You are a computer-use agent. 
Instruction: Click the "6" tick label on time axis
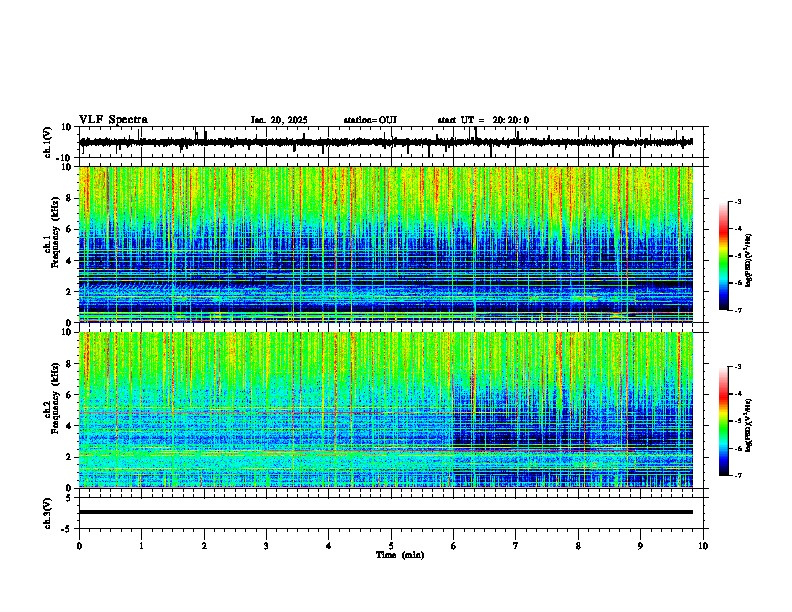click(453, 546)
